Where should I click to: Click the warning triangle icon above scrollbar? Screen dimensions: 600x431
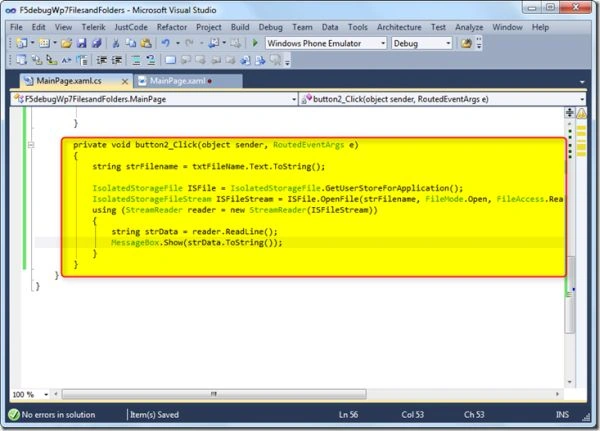[582, 113]
